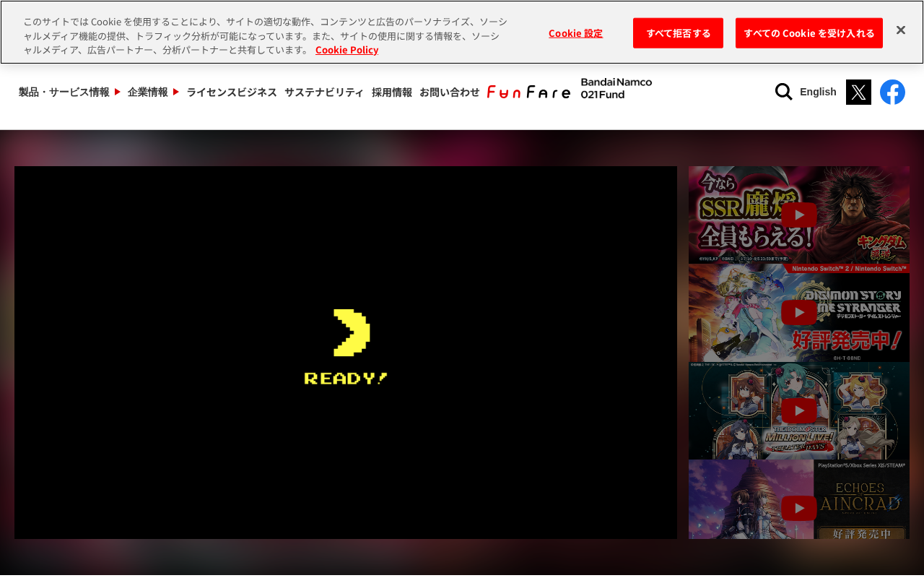Image resolution: width=924 pixels, height=578 pixels.
Task: Open Cookie 設定 settings
Action: 575,33
